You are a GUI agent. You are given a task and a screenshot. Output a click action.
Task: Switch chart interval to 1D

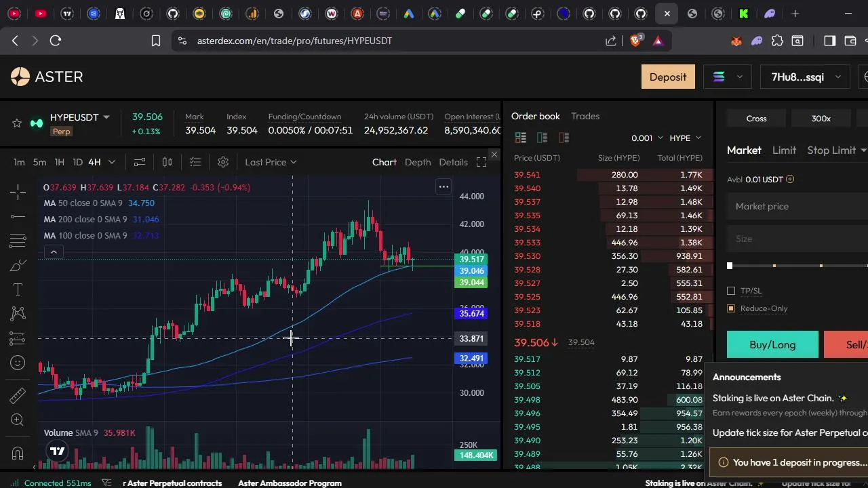coord(77,162)
